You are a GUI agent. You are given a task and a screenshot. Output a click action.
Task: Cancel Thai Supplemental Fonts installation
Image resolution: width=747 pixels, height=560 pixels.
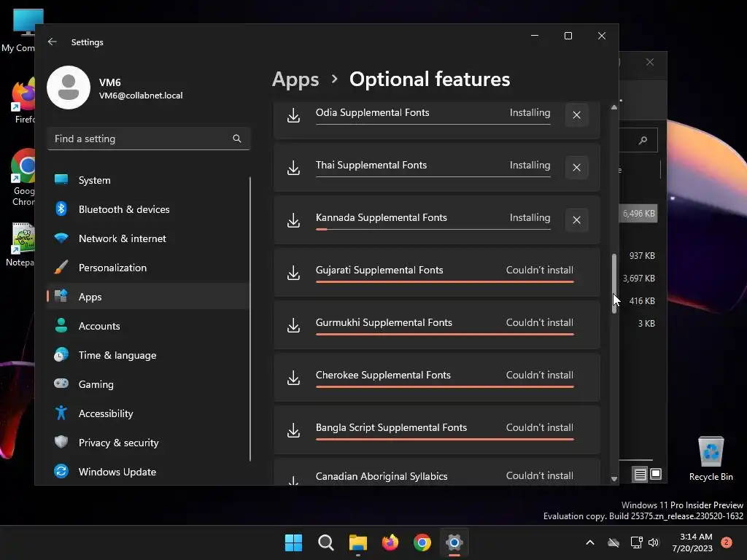pos(576,168)
